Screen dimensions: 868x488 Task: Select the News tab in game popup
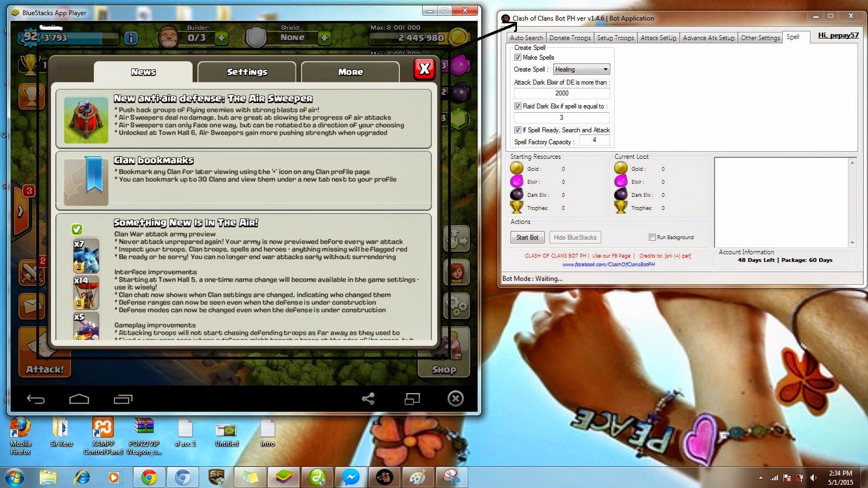click(143, 72)
